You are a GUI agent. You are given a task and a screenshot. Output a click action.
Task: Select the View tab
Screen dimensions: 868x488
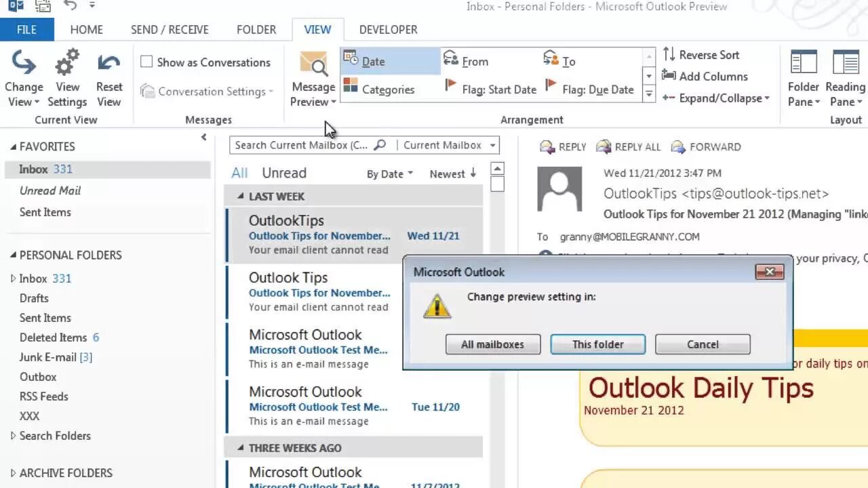[317, 30]
